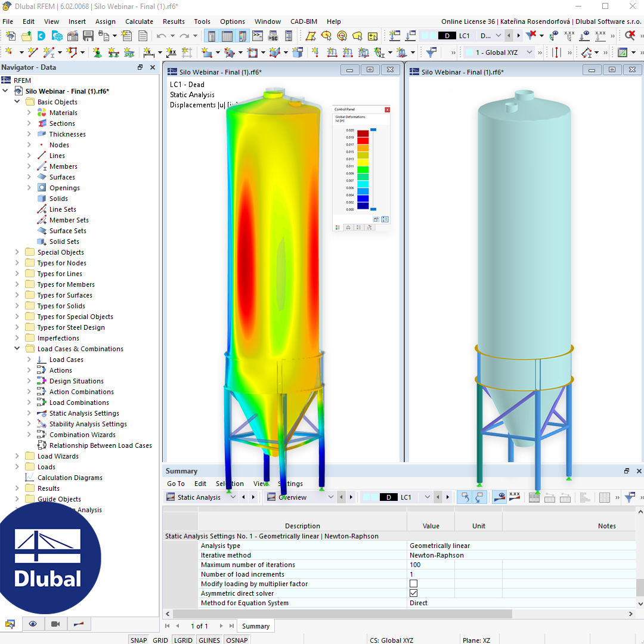
Task: Click the special selection icon with target circle
Action: click(342, 36)
